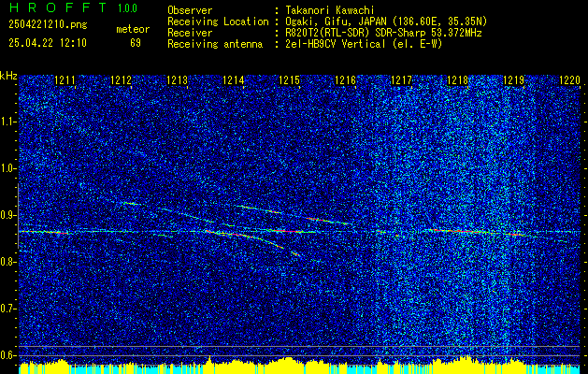Click the 0.8 kHz axis label

point(8,262)
